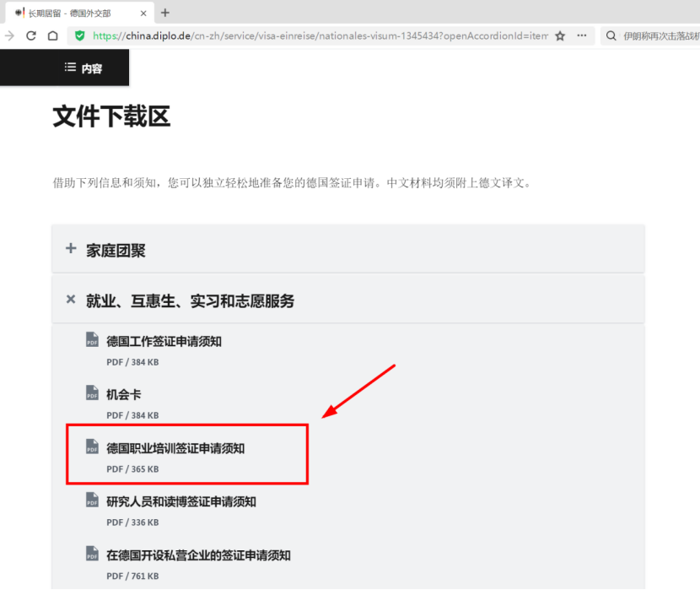Go to the browser home page
This screenshot has height=590, width=700.
tap(52, 36)
